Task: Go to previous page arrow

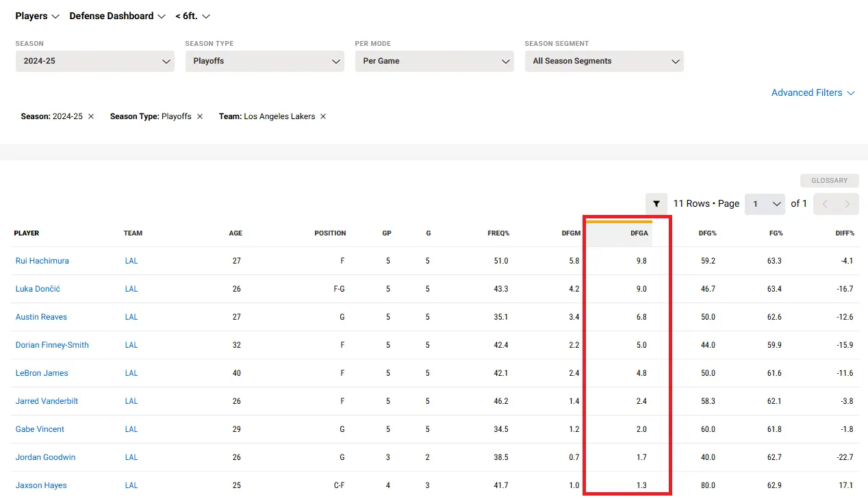Action: tap(825, 203)
